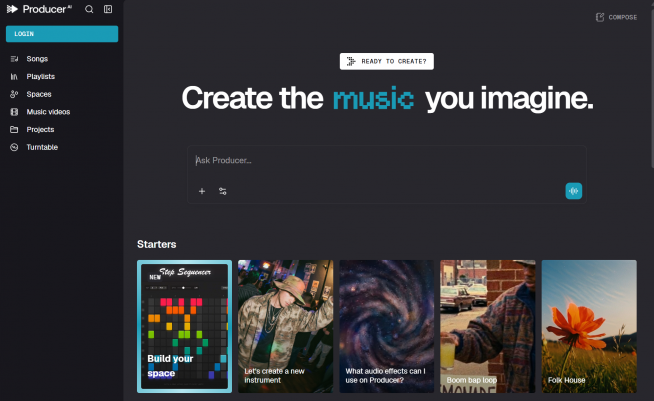Open search with the magnifier icon

pyautogui.click(x=89, y=9)
